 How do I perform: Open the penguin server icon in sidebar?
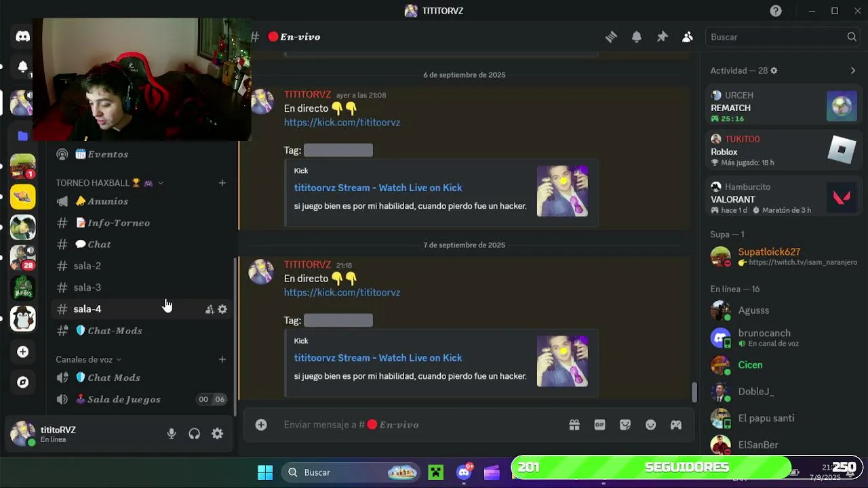tap(23, 319)
